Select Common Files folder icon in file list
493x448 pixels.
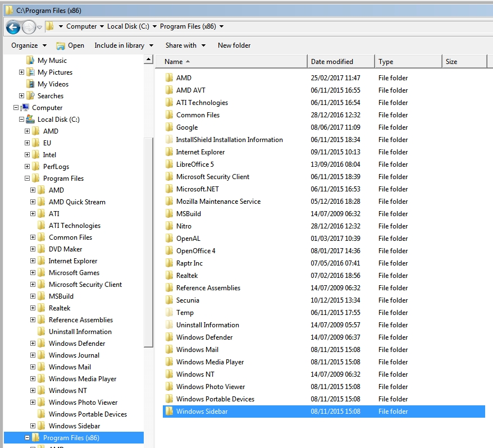point(169,115)
